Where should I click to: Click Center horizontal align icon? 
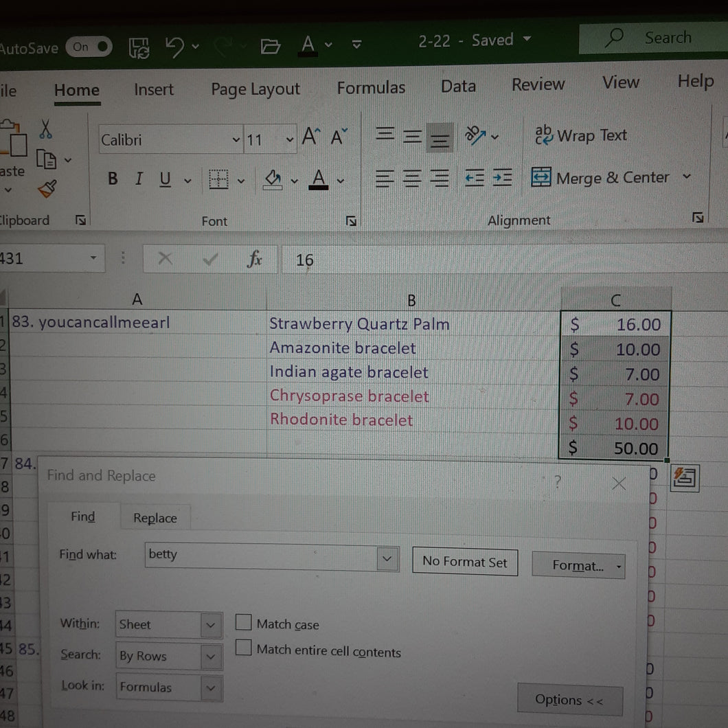click(412, 179)
